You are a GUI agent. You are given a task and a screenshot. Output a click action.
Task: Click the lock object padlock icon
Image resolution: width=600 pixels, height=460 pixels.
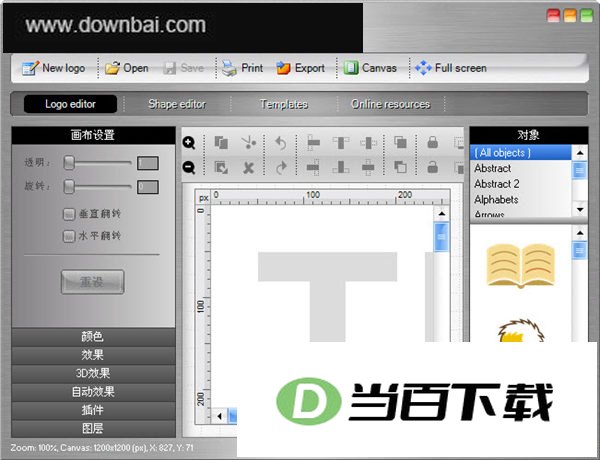click(432, 142)
